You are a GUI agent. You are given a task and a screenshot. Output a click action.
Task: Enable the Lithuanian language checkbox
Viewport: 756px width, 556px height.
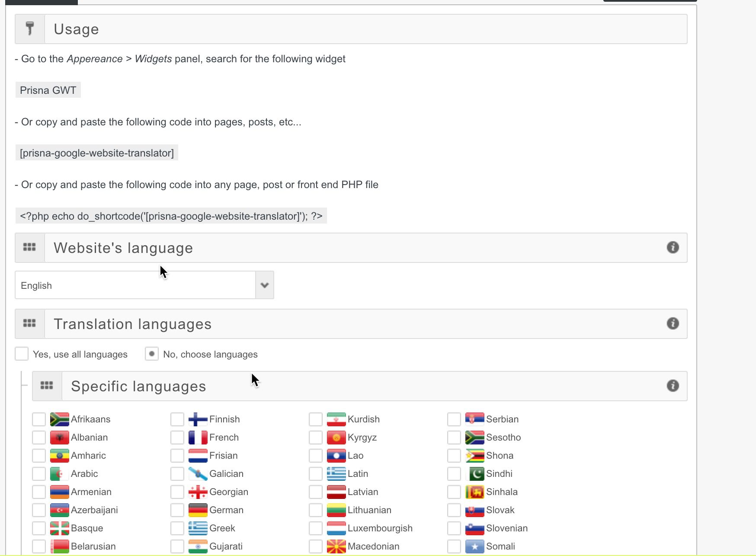coord(315,510)
